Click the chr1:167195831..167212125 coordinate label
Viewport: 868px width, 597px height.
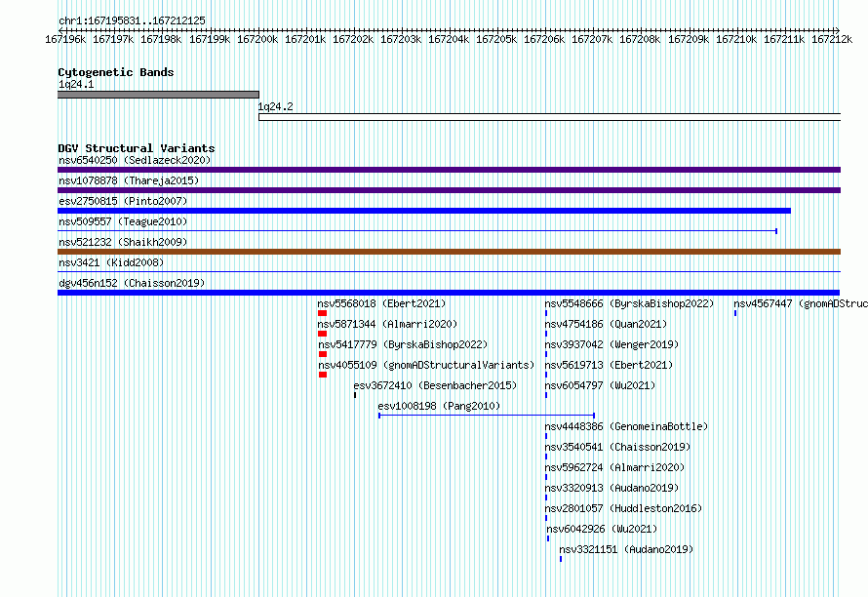pyautogui.click(x=132, y=20)
